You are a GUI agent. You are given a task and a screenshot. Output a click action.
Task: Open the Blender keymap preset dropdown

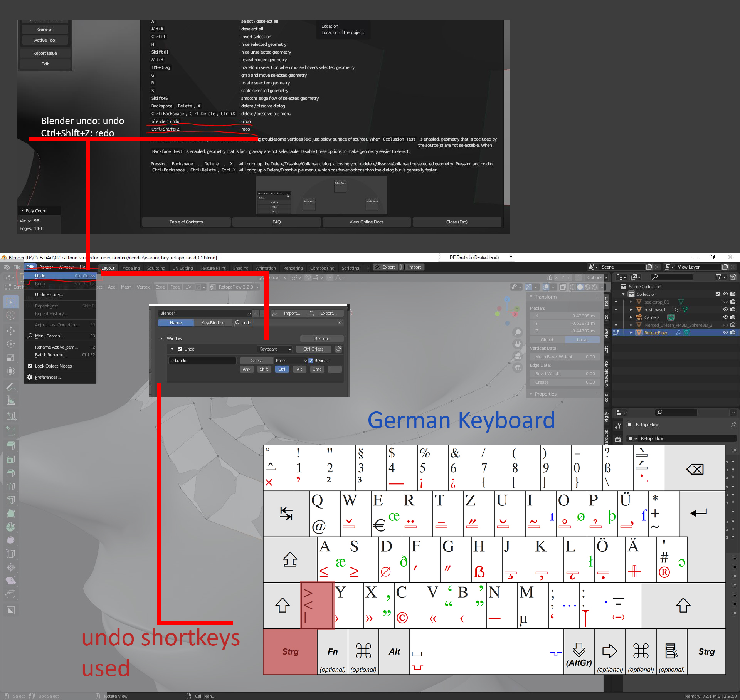click(205, 313)
